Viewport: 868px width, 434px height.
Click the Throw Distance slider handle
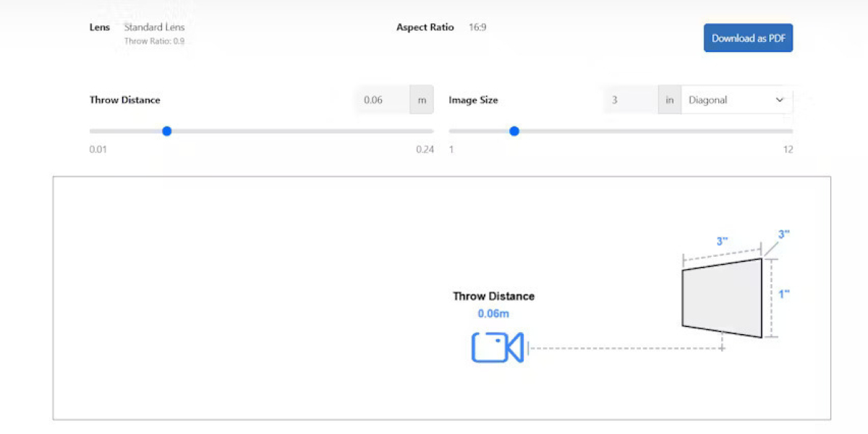click(x=167, y=131)
